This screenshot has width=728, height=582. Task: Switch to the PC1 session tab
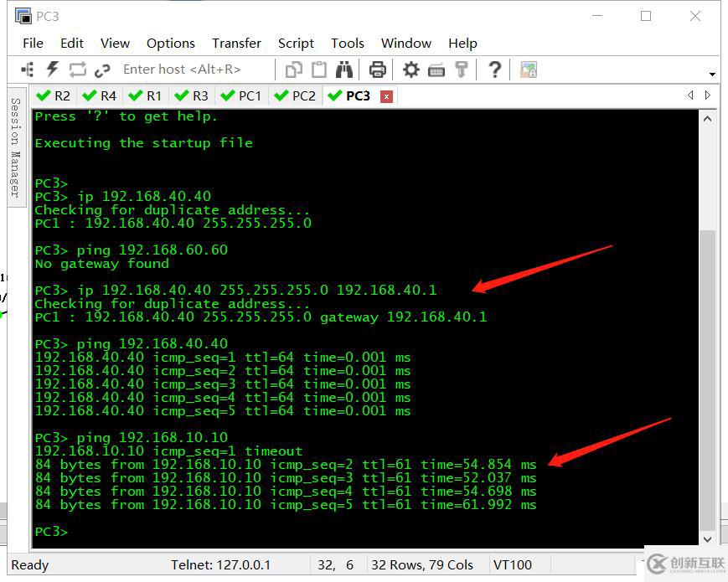(x=241, y=96)
